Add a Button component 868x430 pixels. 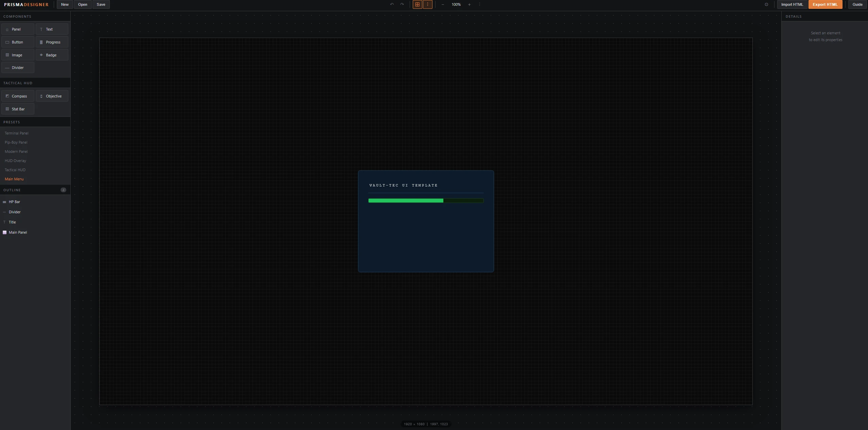coord(18,42)
